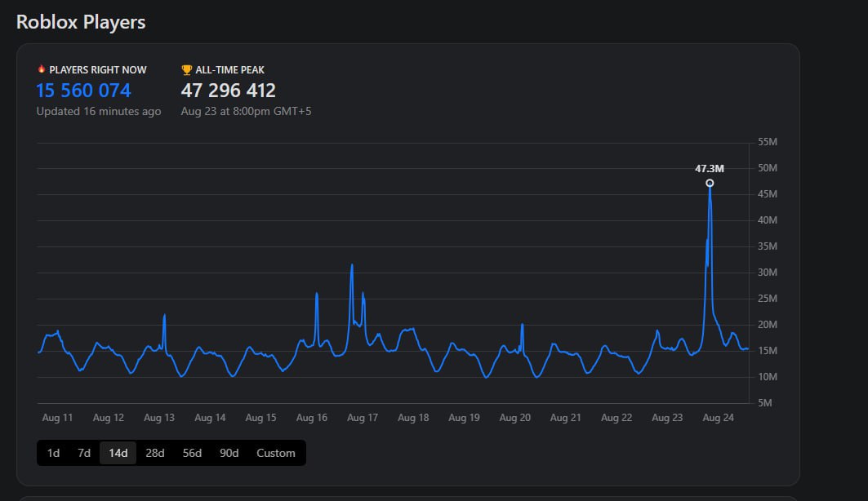Click the all-time peak value 47 296 412

[228, 90]
